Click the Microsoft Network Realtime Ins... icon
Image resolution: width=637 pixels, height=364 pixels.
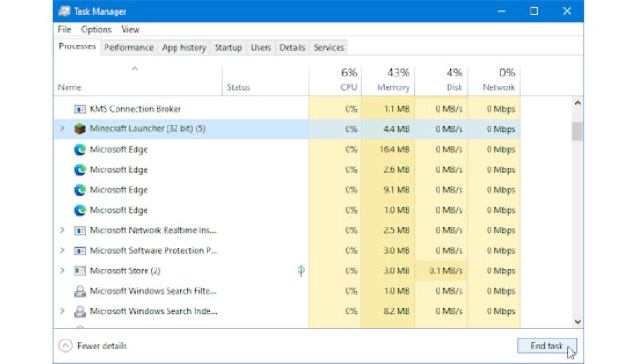click(x=80, y=230)
